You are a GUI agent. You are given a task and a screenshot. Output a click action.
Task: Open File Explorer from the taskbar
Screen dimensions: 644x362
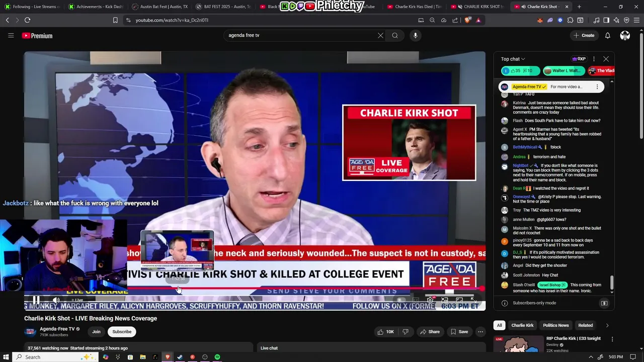pos(143,357)
